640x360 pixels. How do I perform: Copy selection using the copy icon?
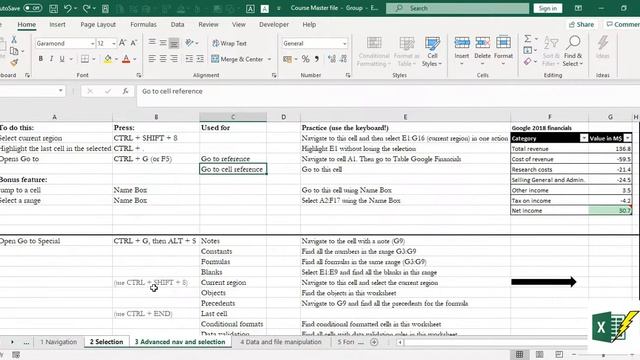point(14,51)
